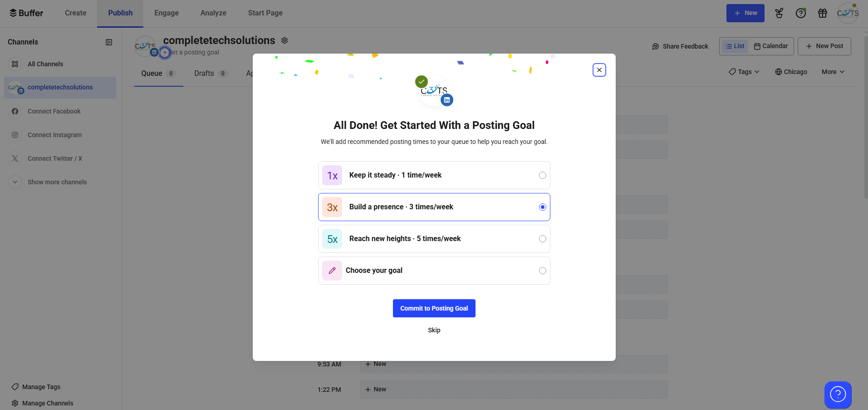The image size is (868, 410).
Task: Click the Skip link
Action: pyautogui.click(x=434, y=330)
